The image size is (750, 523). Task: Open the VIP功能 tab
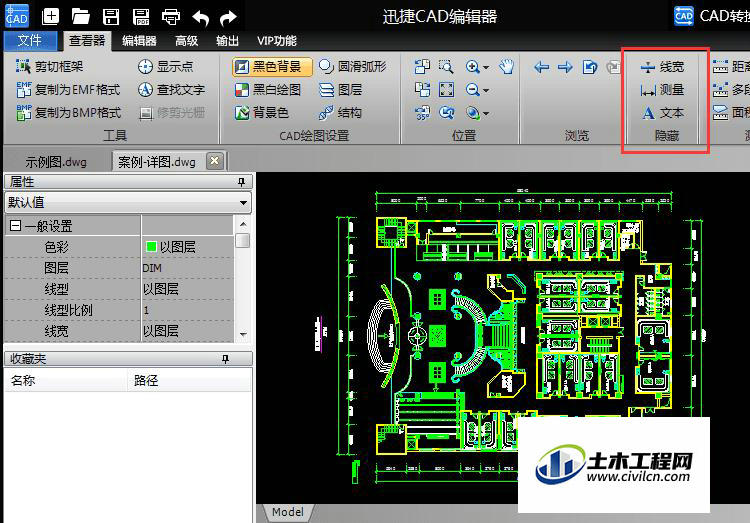tap(276, 41)
